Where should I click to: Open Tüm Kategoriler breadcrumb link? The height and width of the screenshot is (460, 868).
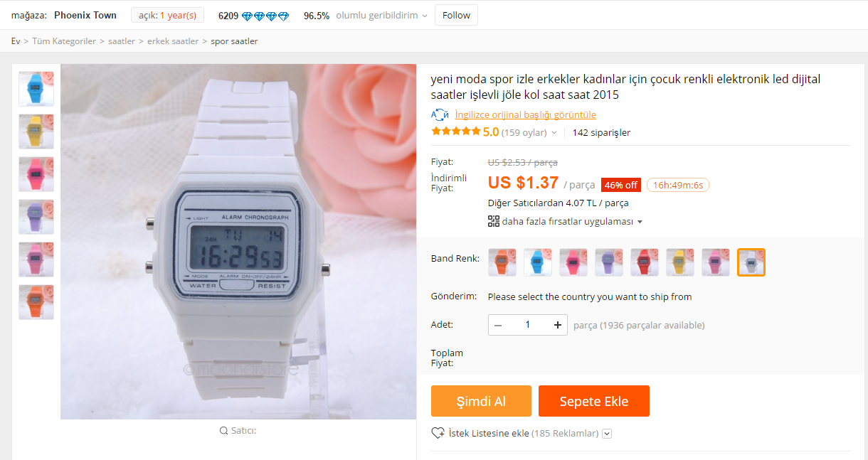(x=64, y=41)
